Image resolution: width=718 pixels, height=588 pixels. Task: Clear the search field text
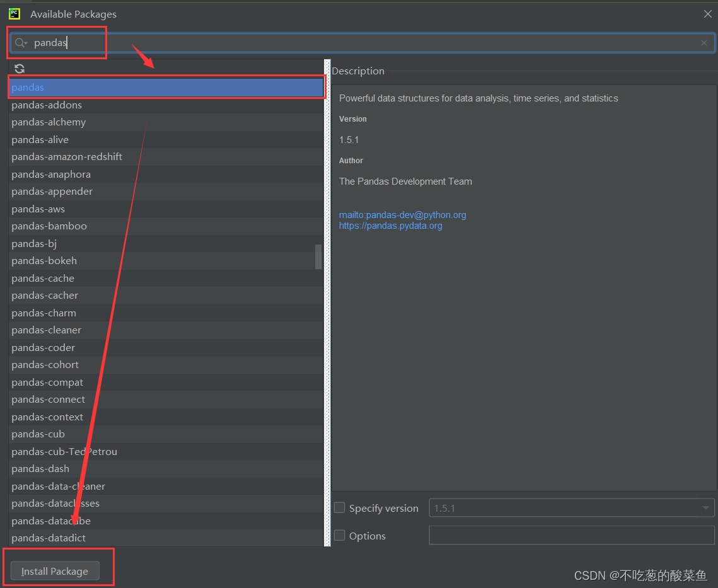[704, 43]
